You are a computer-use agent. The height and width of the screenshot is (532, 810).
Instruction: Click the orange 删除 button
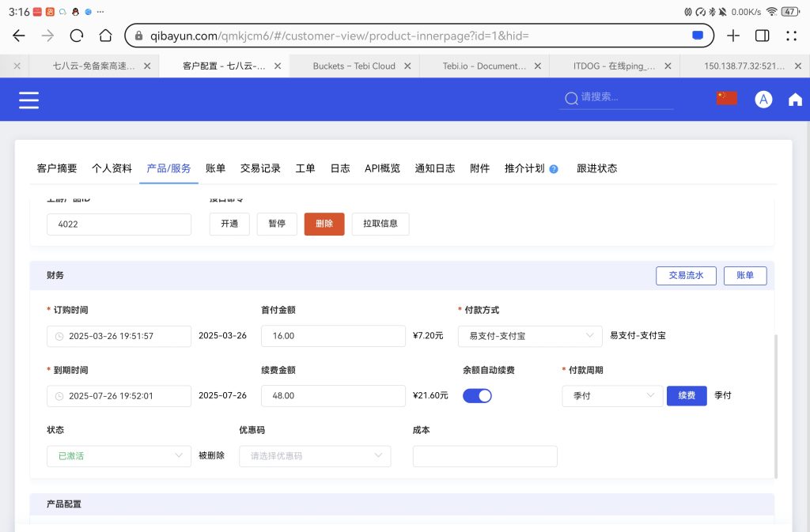click(324, 224)
